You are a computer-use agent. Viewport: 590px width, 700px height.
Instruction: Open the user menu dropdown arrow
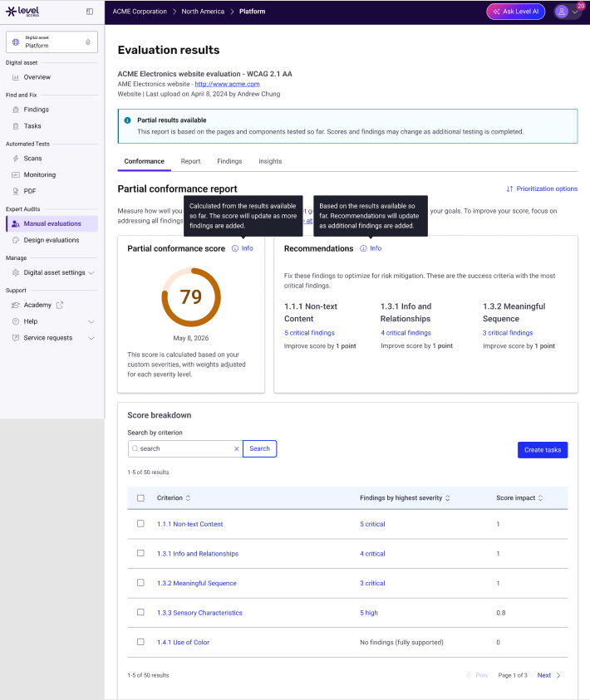tap(575, 12)
